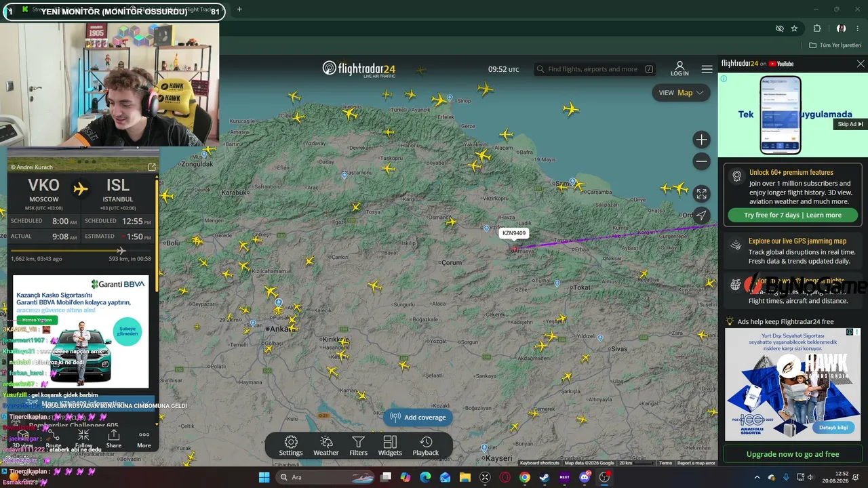Click the Unlock 60+ premium features heading
The width and height of the screenshot is (868, 488).
(x=791, y=172)
